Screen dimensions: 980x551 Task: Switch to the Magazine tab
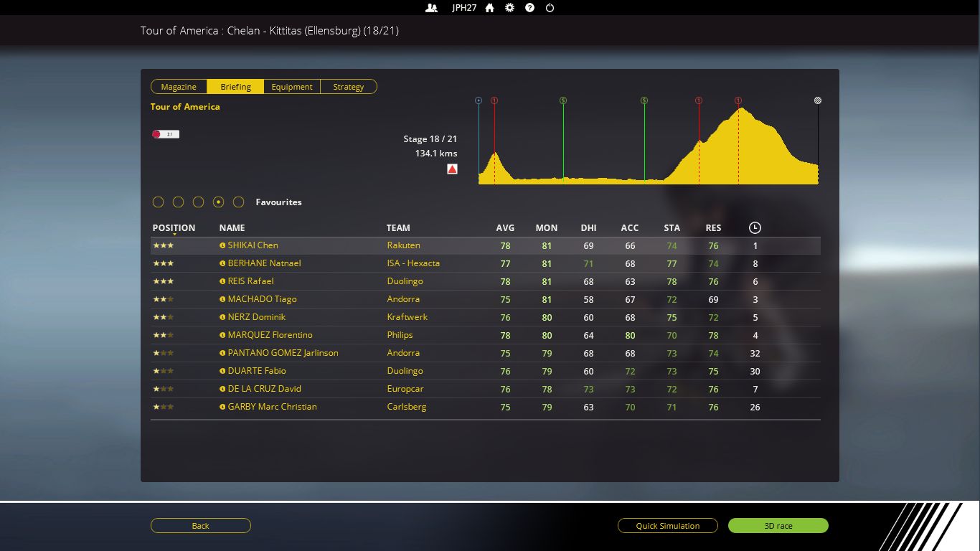[x=179, y=87]
